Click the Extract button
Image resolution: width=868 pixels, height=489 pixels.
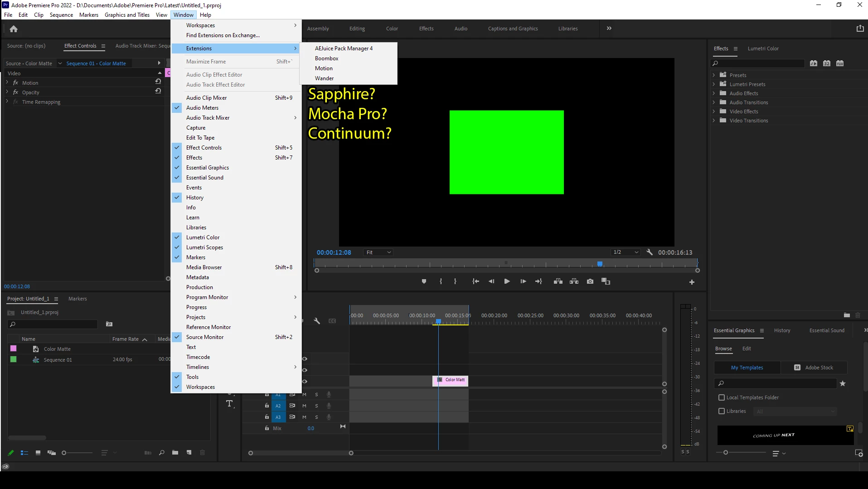[574, 281]
